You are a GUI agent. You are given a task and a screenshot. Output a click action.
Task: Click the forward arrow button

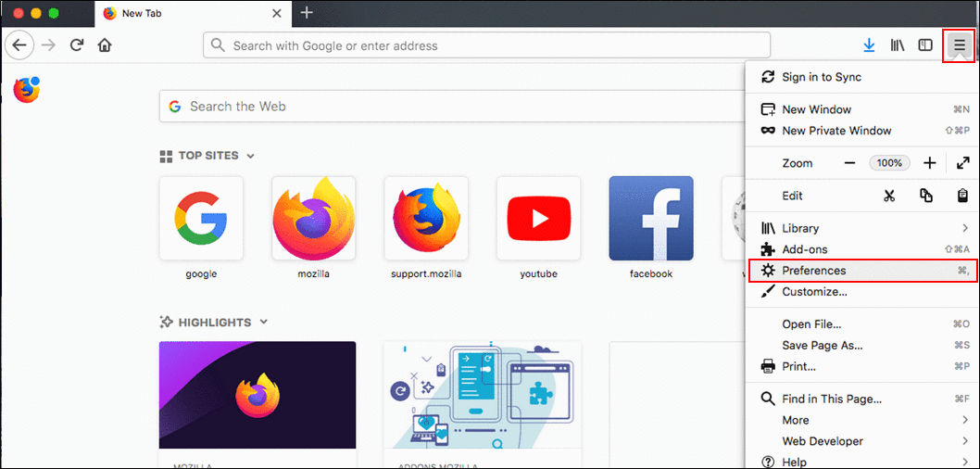(x=48, y=45)
